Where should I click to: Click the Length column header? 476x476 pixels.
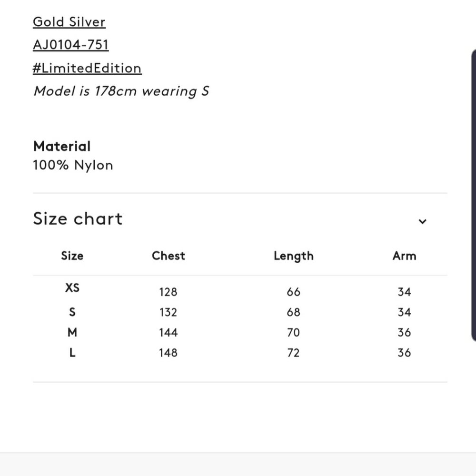[x=294, y=256]
